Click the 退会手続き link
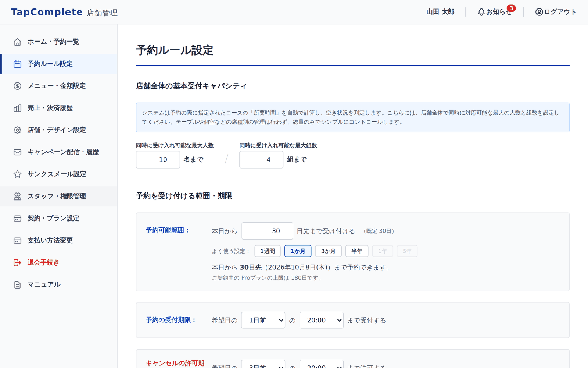The width and height of the screenshot is (588, 368). click(x=59, y=262)
